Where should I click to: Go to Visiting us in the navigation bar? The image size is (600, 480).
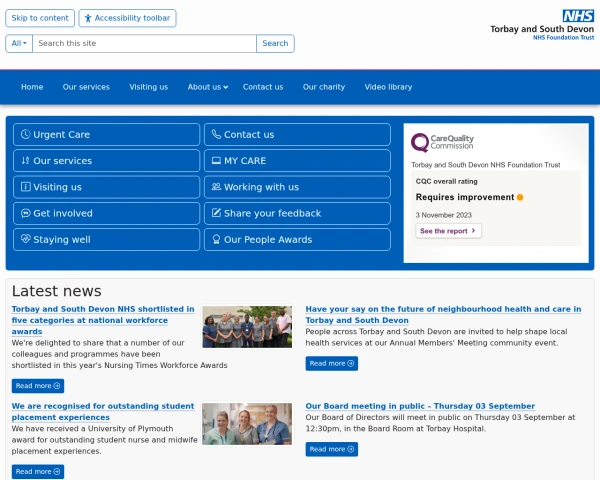point(148,87)
